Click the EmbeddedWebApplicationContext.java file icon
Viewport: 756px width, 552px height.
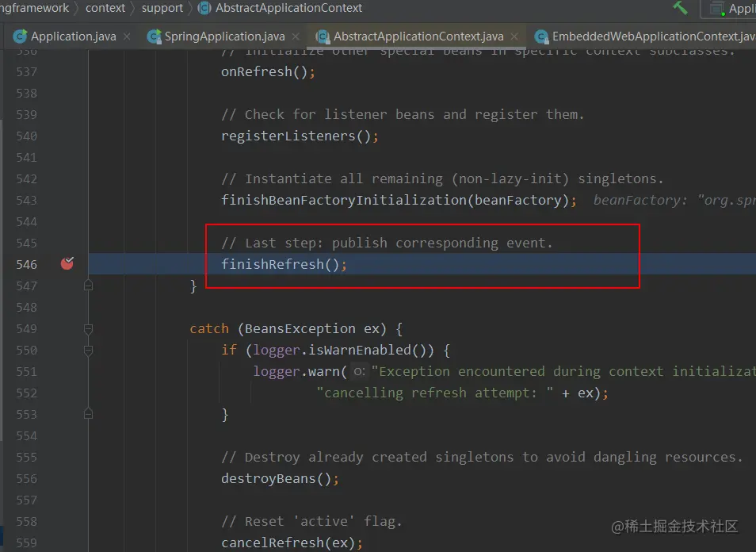pyautogui.click(x=541, y=36)
